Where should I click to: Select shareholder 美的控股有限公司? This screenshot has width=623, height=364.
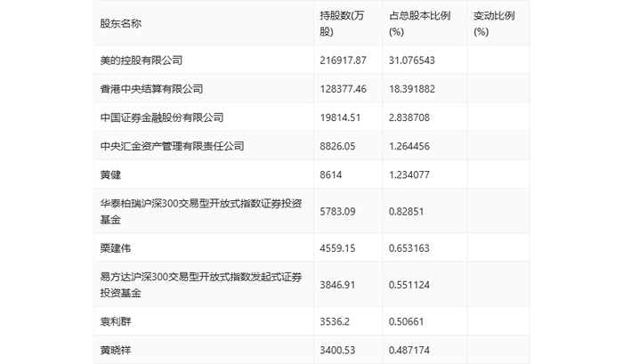[142, 61]
